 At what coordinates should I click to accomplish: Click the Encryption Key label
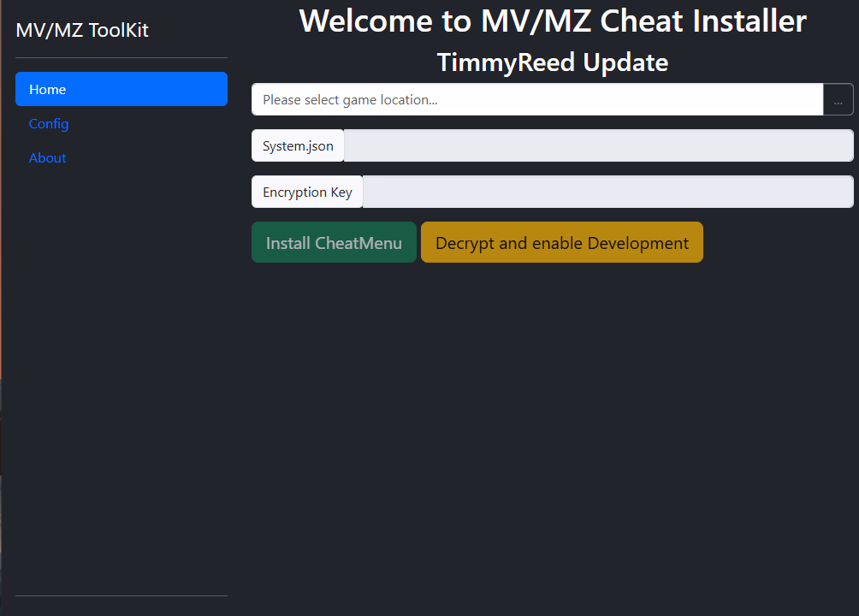[307, 192]
